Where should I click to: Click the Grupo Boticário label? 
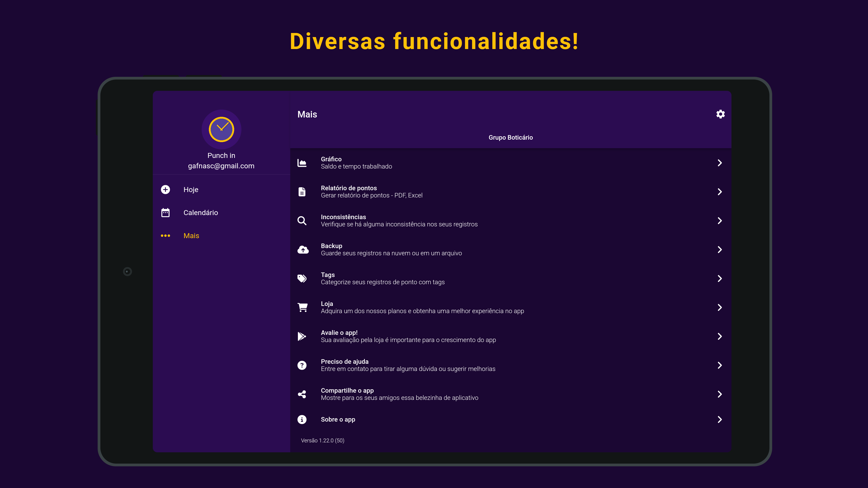(x=510, y=137)
